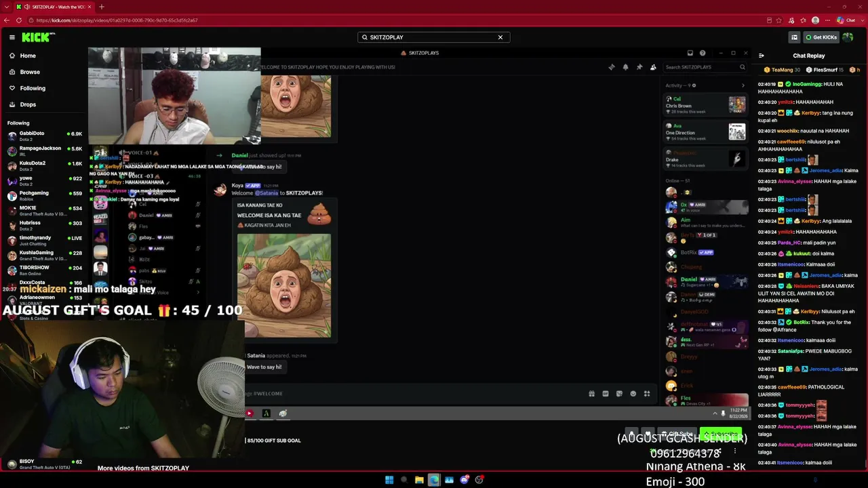868x488 pixels.
Task: Clear the Kick search box
Action: (x=500, y=37)
